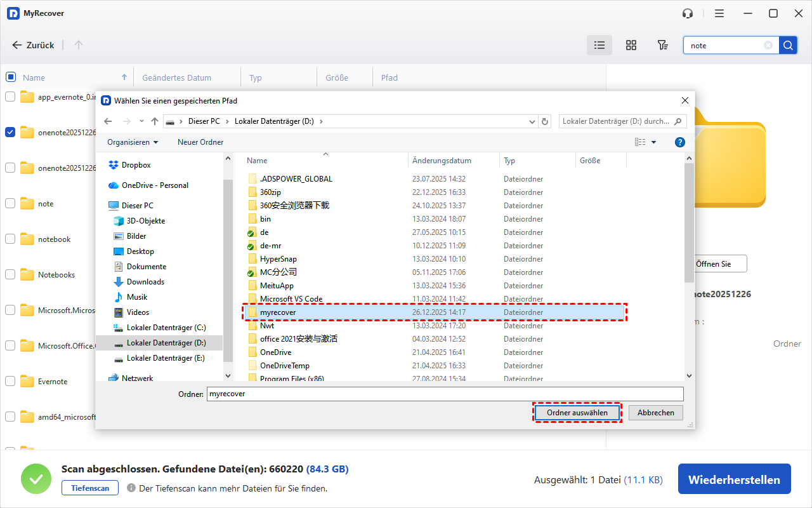This screenshot has height=508, width=812.
Task: Toggle the select-all checkbox beside Name header
Action: (x=10, y=77)
